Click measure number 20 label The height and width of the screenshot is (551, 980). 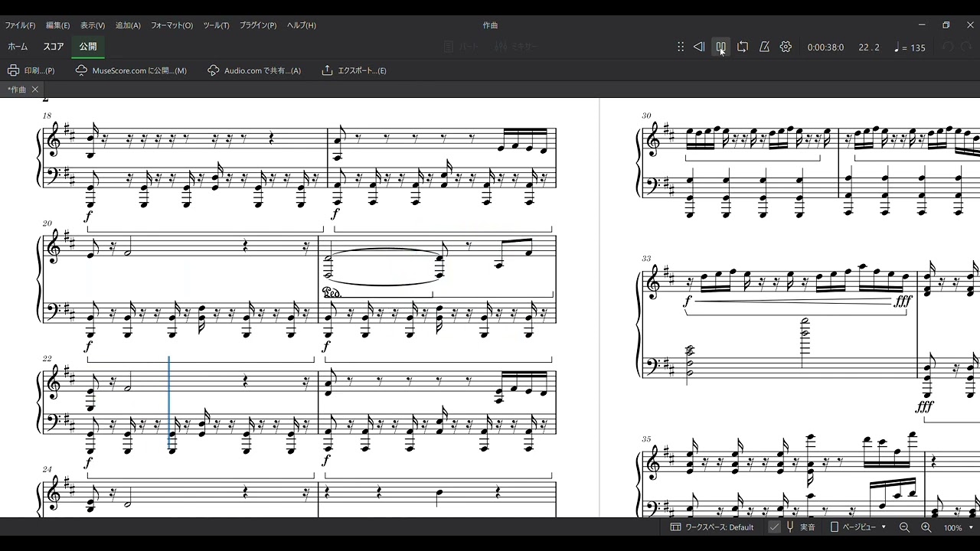pyautogui.click(x=47, y=223)
